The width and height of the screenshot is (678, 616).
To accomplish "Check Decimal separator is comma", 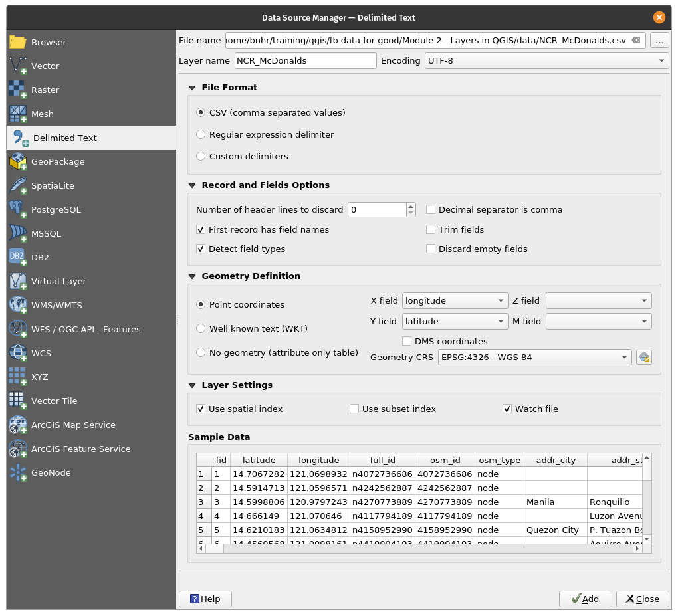I will click(431, 209).
